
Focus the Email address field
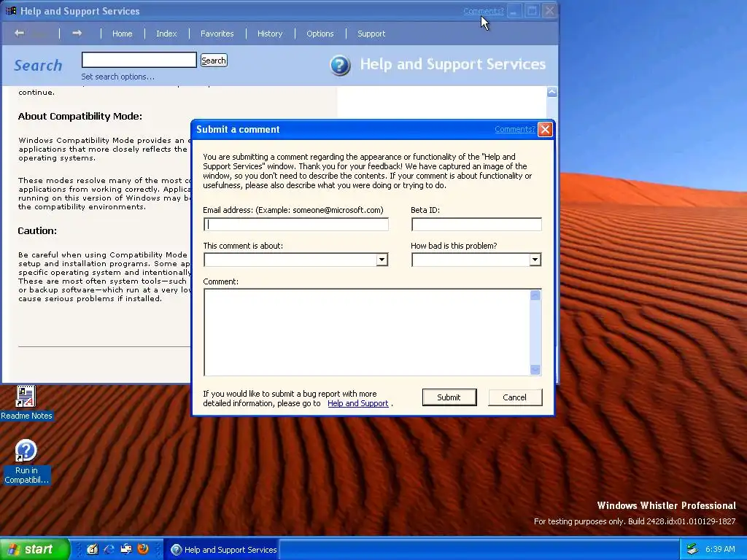point(296,225)
